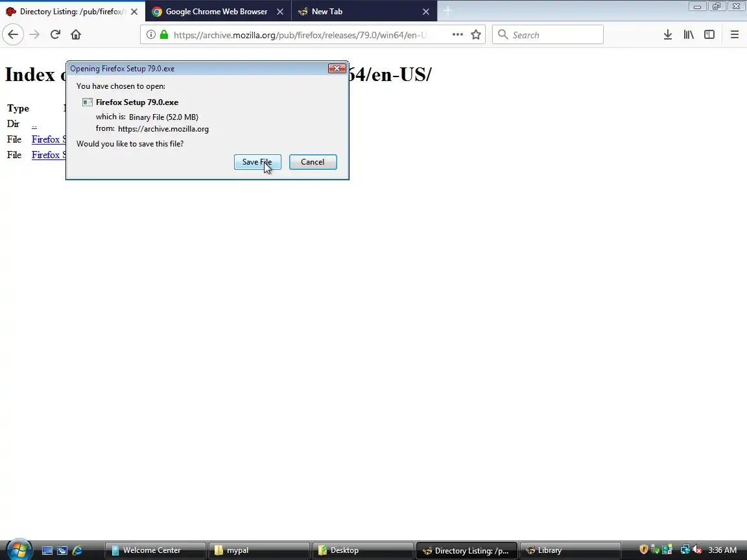Close the Opening Firefox Setup dialog

337,69
